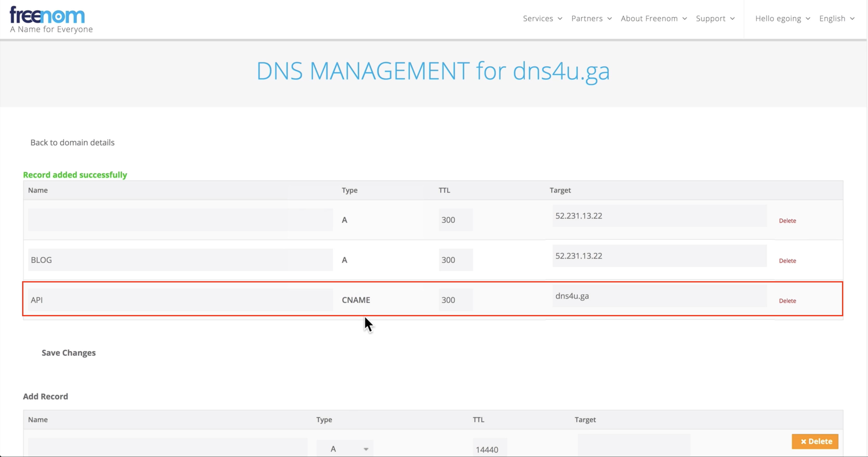The image size is (868, 457).
Task: Click the BLOG record TTL field
Action: 455,260
